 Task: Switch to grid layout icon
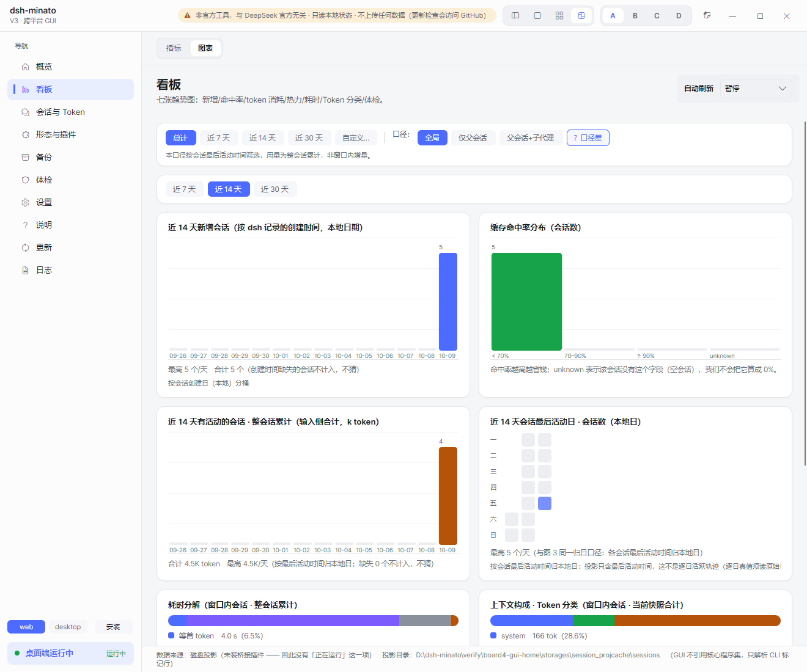pos(559,16)
